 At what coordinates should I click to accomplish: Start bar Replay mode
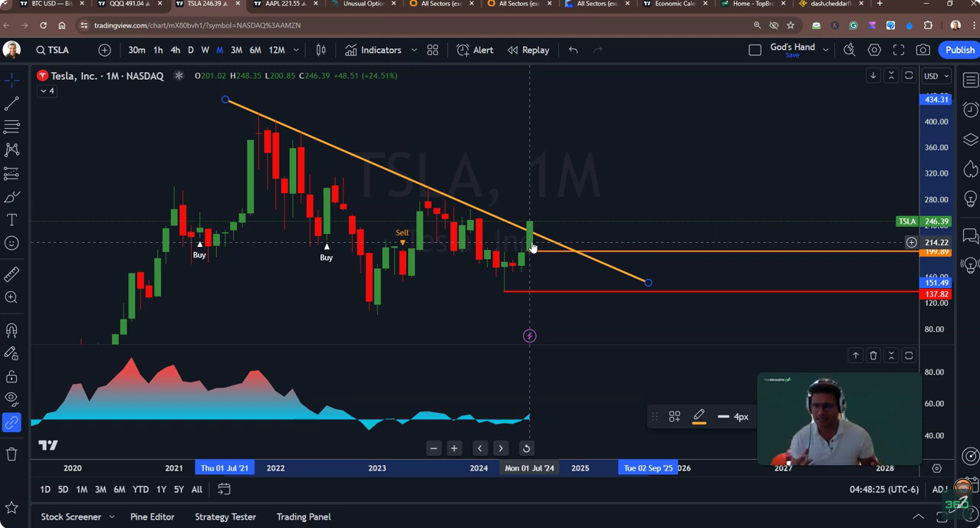(528, 50)
